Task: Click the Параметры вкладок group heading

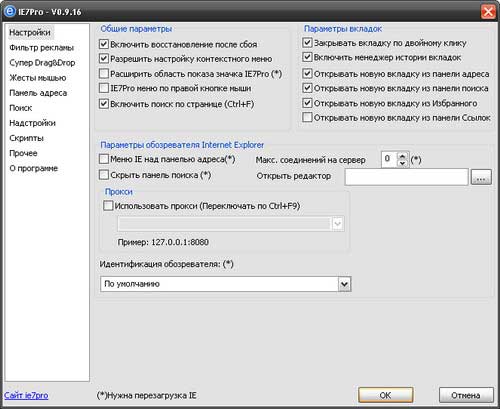Action: pyautogui.click(x=343, y=29)
